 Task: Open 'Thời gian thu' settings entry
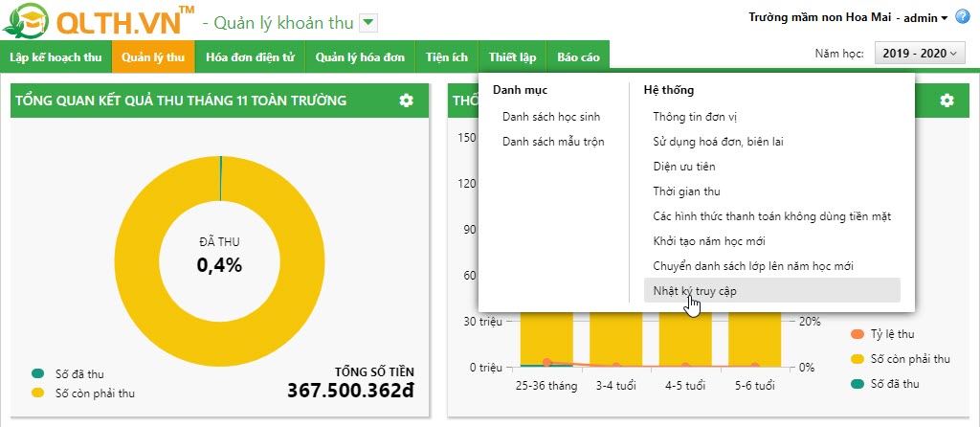686,191
